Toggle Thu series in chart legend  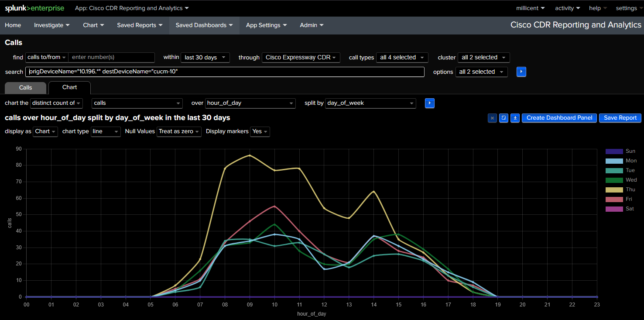(x=630, y=189)
